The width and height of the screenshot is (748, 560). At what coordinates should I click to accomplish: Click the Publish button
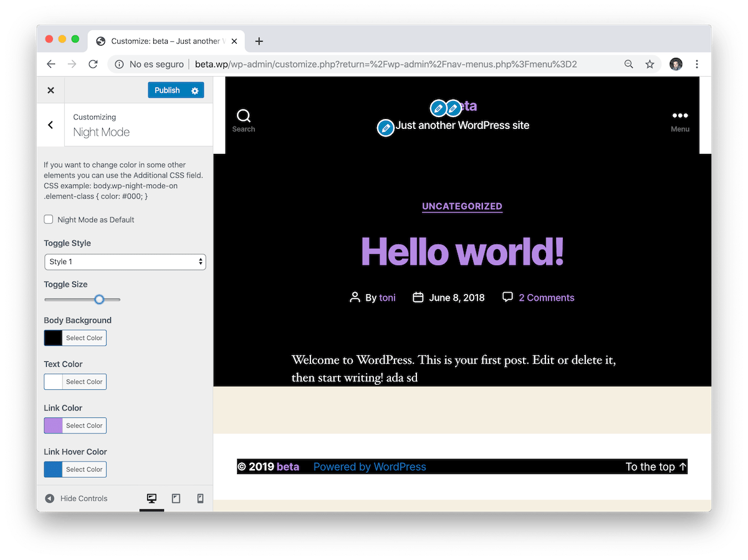click(x=166, y=90)
